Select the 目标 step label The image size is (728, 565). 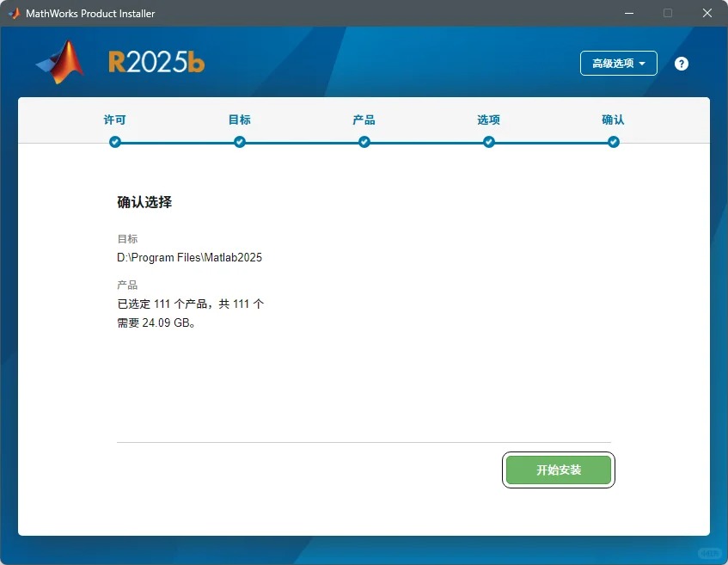(x=239, y=120)
